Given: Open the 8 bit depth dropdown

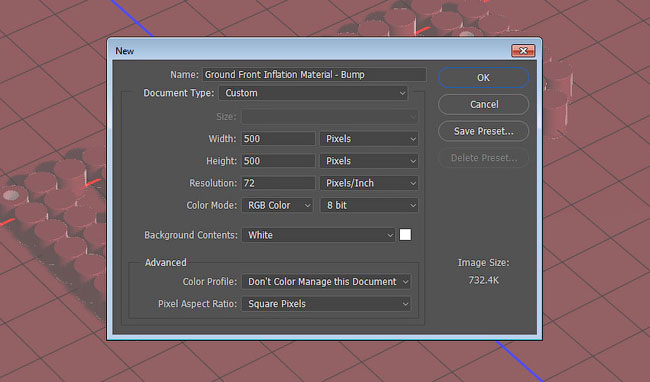Looking at the screenshot, I should click(369, 206).
